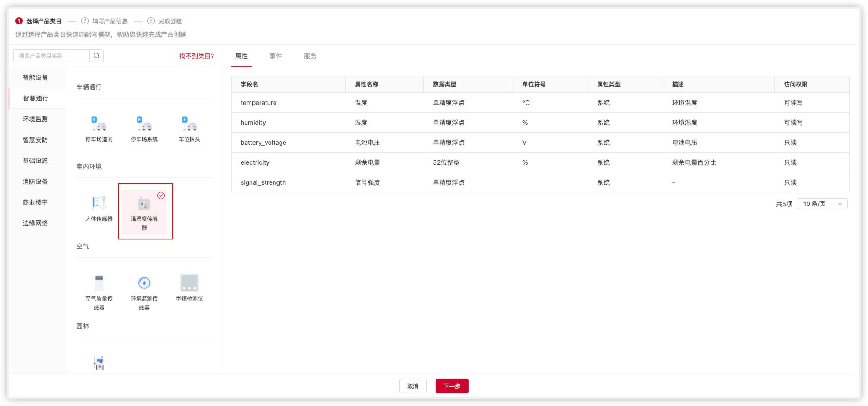Switch to the 属性 tab
868x406 pixels.
pos(242,56)
